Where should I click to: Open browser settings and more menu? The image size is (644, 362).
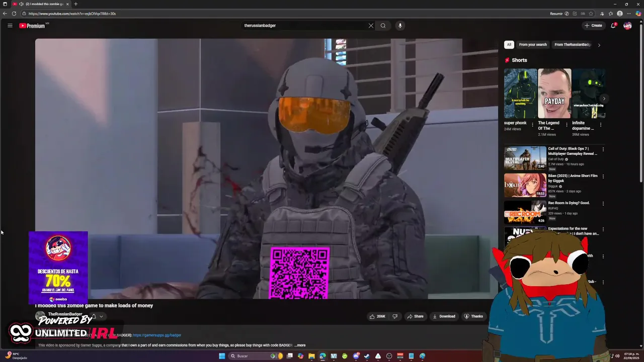(x=629, y=14)
